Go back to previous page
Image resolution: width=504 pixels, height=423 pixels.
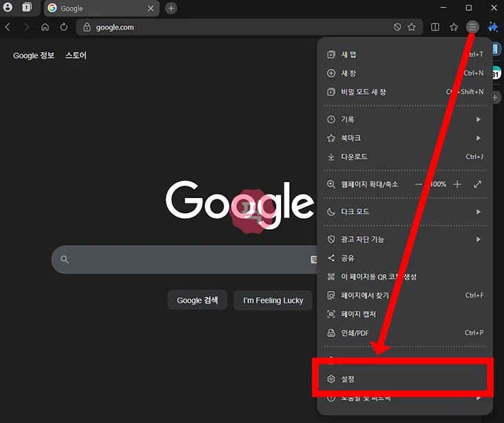click(8, 27)
